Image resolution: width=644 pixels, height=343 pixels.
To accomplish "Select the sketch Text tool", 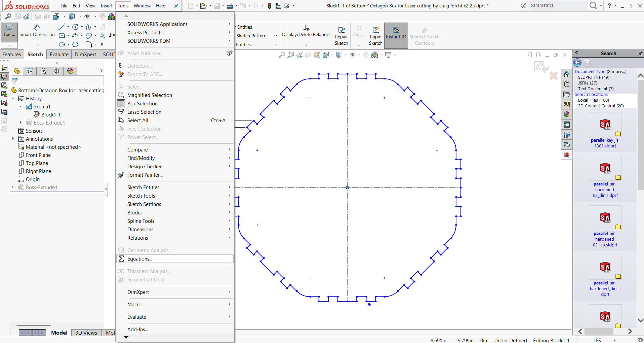I will point(102,36).
